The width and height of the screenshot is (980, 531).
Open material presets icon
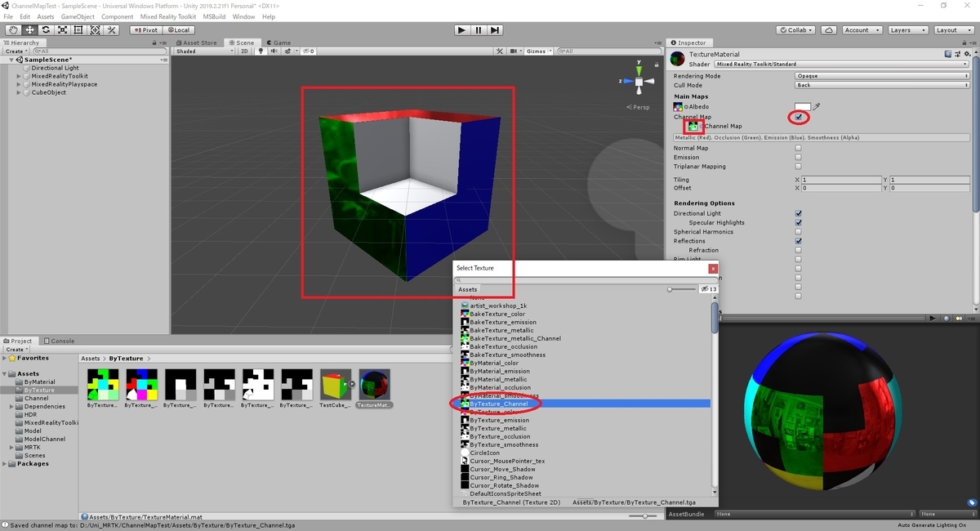pyautogui.click(x=956, y=55)
